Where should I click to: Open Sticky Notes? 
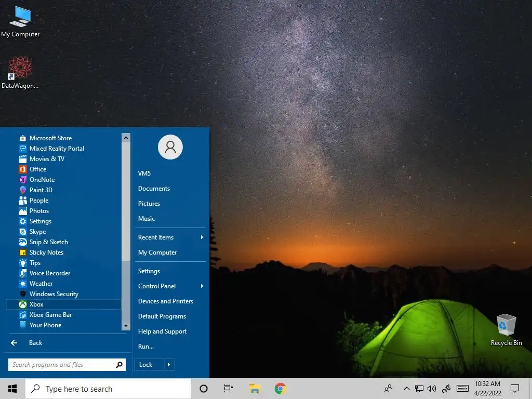click(x=63, y=252)
